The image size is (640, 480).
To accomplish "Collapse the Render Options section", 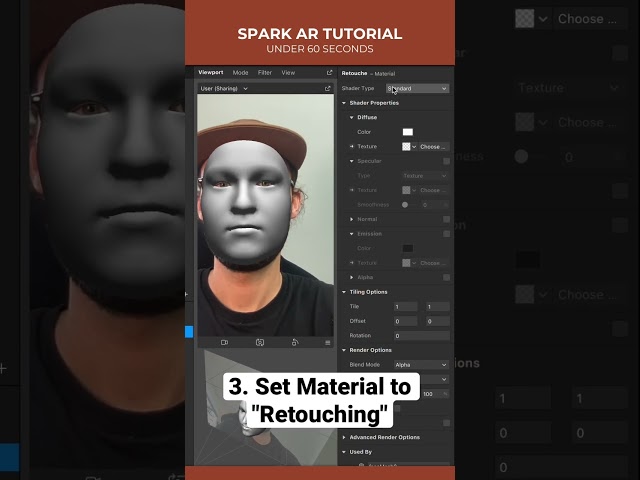I will tap(344, 350).
